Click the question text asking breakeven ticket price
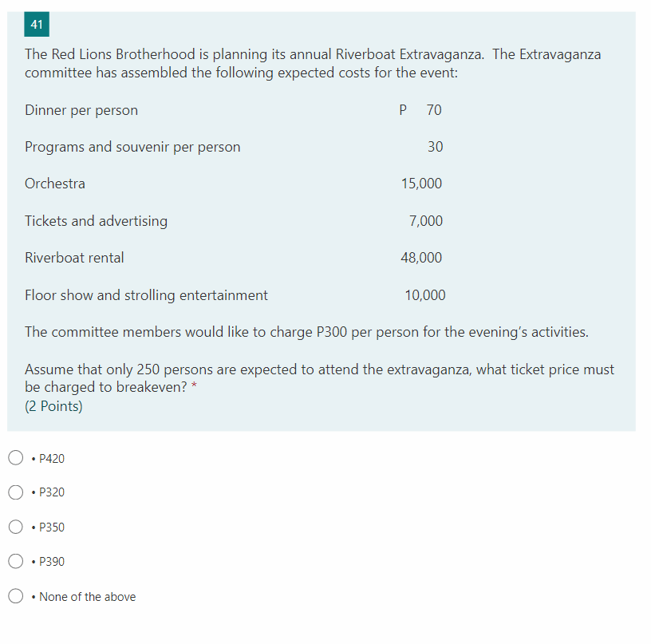651x644 pixels. [x=319, y=377]
